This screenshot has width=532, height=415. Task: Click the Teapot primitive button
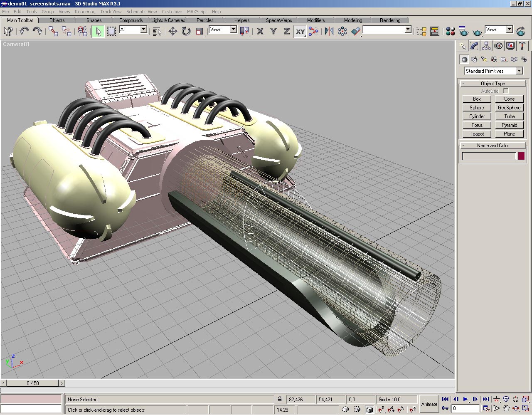click(477, 134)
